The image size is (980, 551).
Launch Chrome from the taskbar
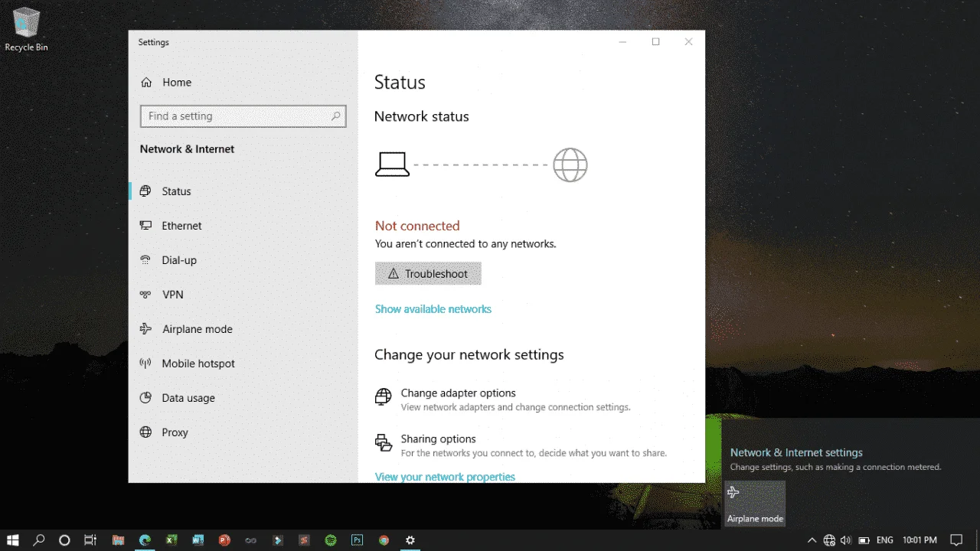(x=384, y=540)
